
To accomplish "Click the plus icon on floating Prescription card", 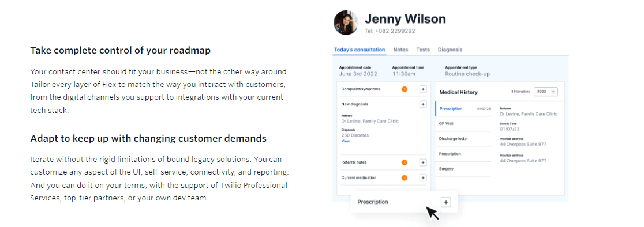I will coord(445,202).
